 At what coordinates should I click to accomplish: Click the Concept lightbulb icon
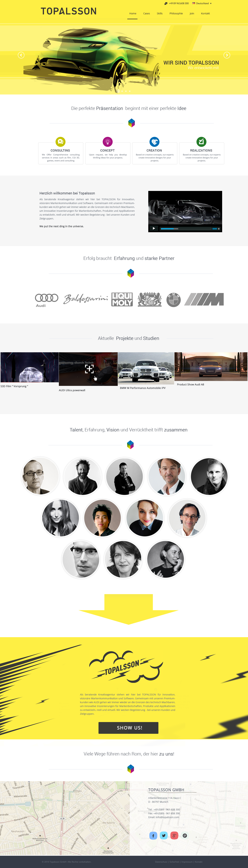tap(107, 142)
